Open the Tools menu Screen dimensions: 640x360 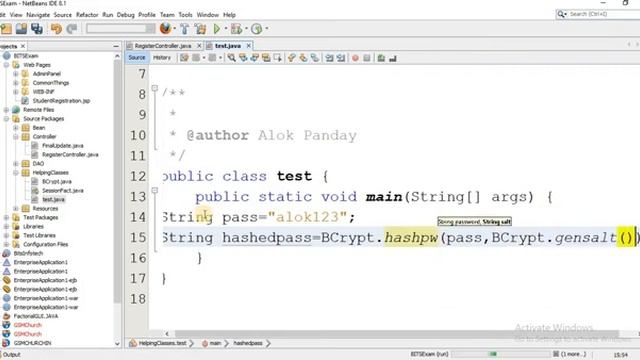point(185,15)
